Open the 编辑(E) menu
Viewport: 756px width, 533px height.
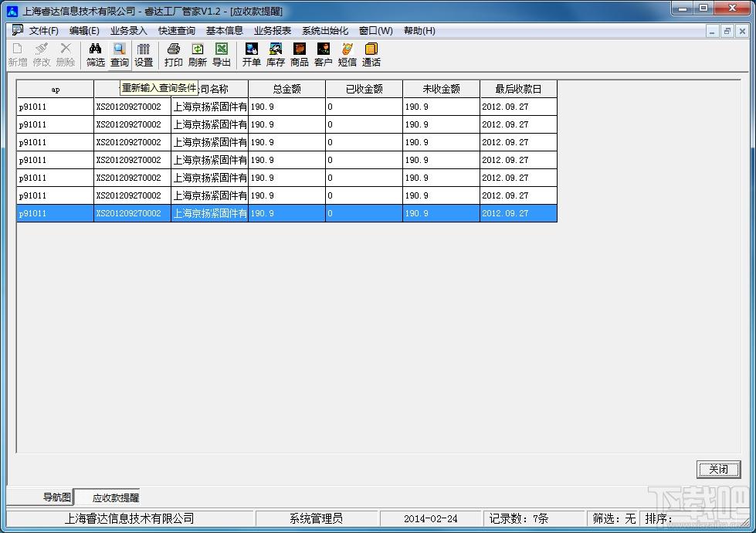(84, 30)
